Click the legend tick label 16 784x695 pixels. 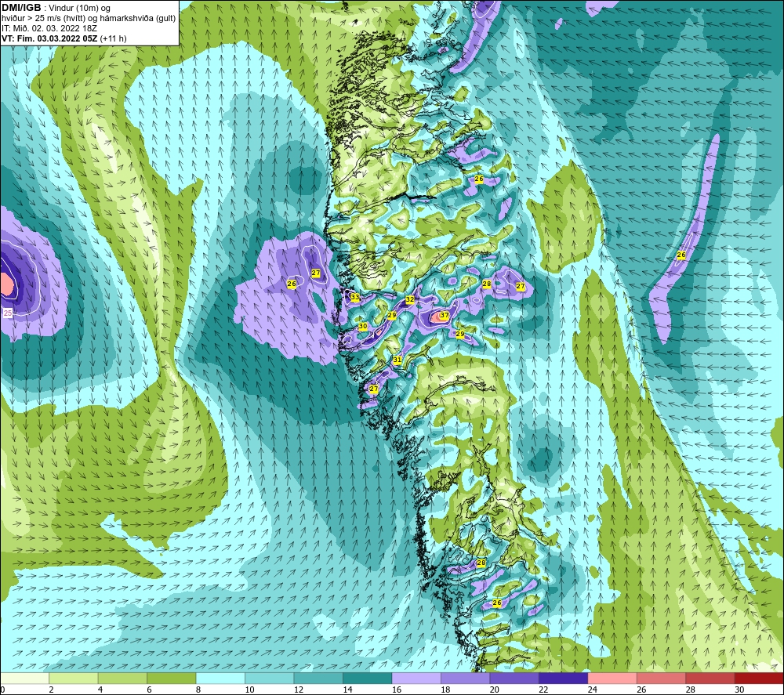pyautogui.click(x=397, y=690)
